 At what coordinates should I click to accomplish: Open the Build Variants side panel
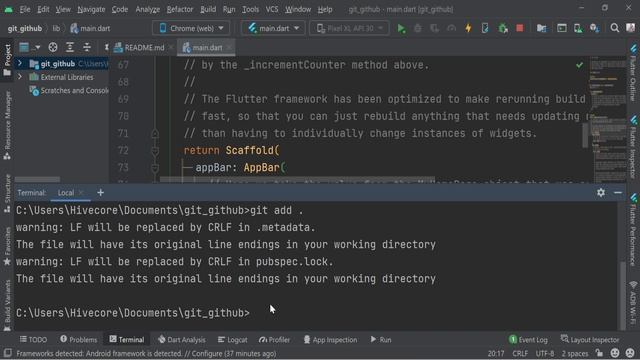[7, 305]
